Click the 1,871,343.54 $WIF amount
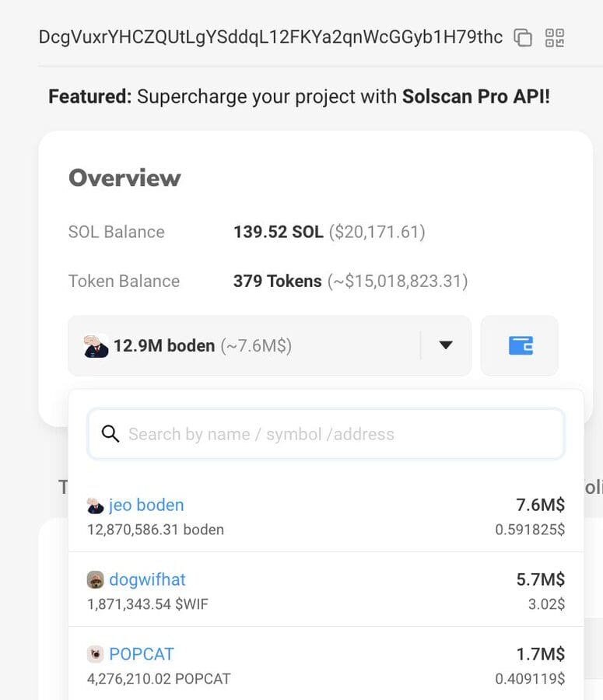Viewport: 603px width, 700px height. point(148,604)
